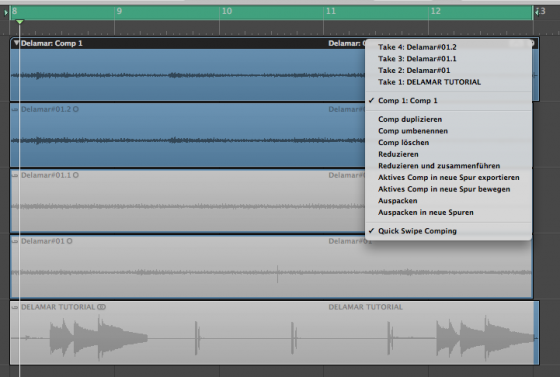Select Take 3: Delamar#01.1 from menu
Viewport: 560px width, 377px height.
click(x=449, y=59)
